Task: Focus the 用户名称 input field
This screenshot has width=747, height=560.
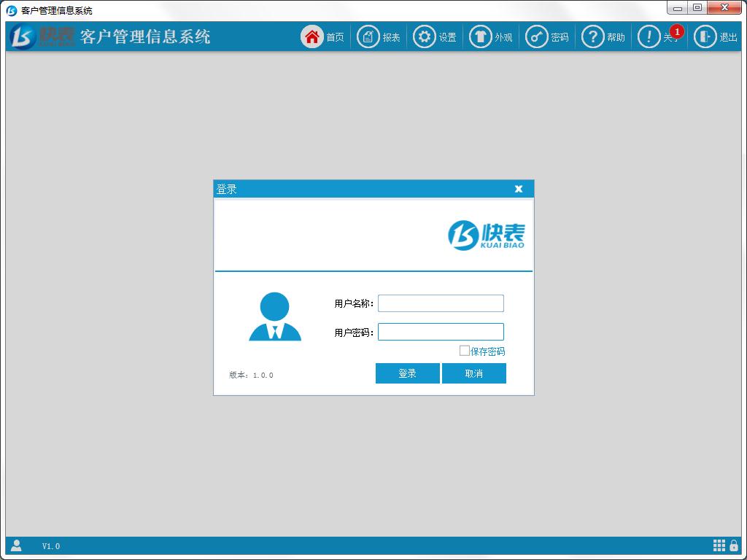Action: coord(441,303)
